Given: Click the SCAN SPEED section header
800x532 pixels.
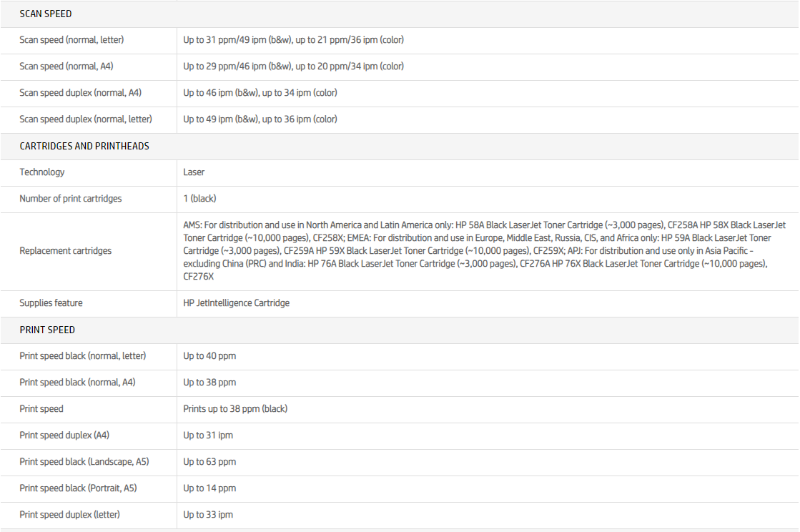Looking at the screenshot, I should pos(46,14).
